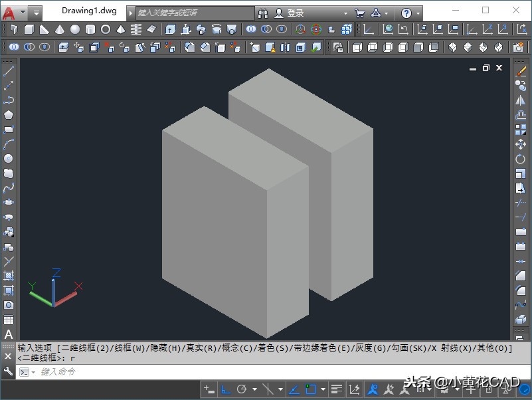Toggle lineweight display in status bar
The width and height of the screenshot is (532, 400).
[x=337, y=389]
